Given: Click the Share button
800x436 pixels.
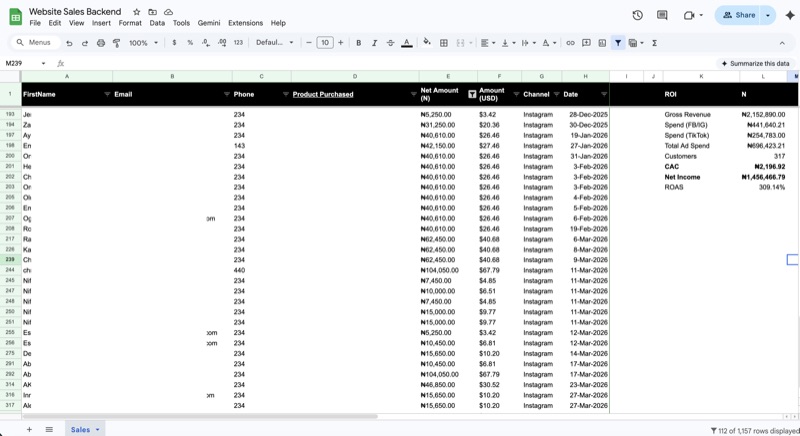Looking at the screenshot, I should (x=739, y=15).
